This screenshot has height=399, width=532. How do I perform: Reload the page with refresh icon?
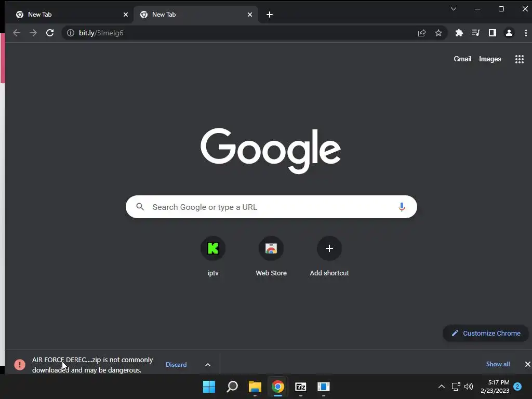click(x=50, y=33)
